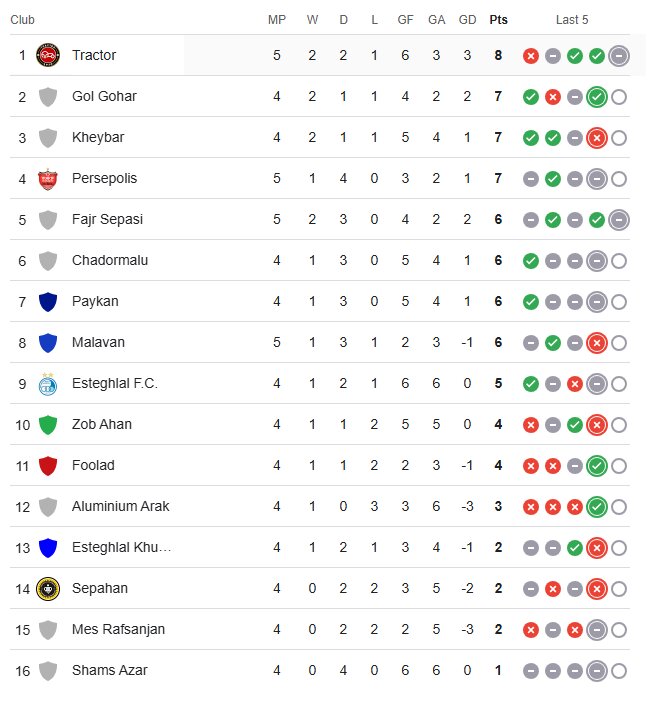Viewport: 659px width, 702px height.
Task: Open the Mes Rafsanjan team link
Action: pos(118,629)
